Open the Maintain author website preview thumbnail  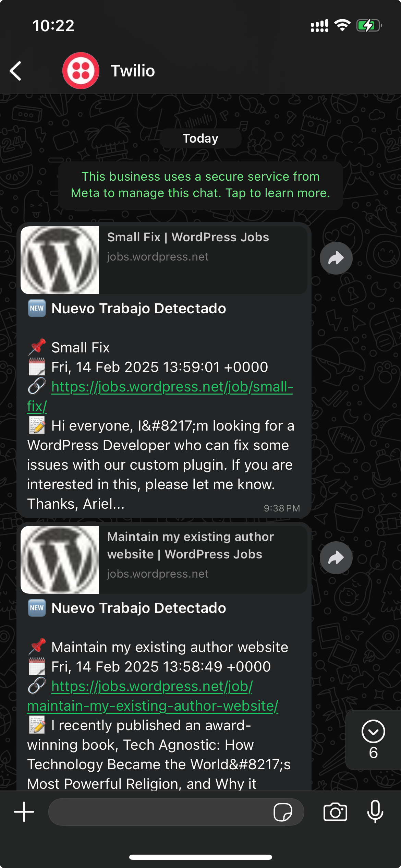pos(60,560)
